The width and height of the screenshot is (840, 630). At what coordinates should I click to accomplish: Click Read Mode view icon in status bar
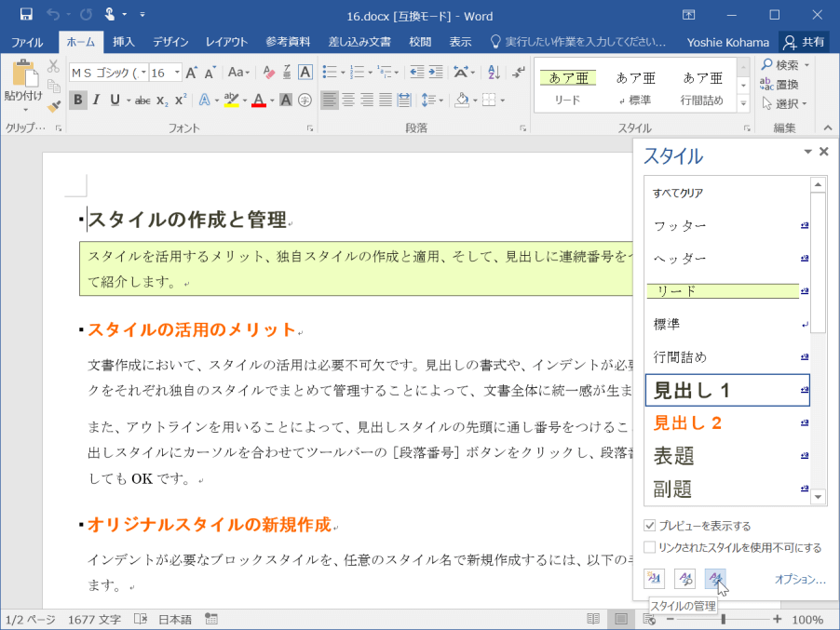click(593, 619)
